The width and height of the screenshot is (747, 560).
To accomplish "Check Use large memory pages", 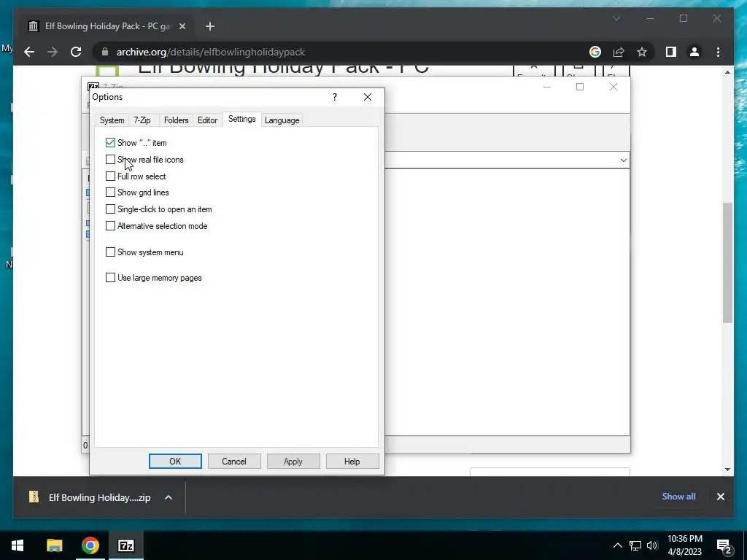I will pos(111,278).
